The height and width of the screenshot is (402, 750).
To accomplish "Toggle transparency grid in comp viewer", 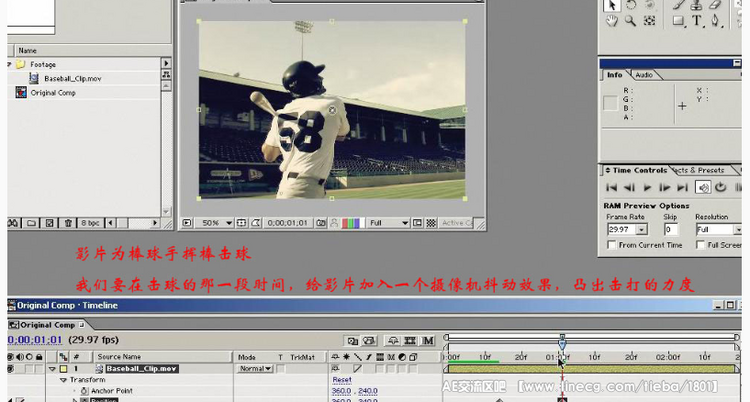I will click(x=431, y=223).
